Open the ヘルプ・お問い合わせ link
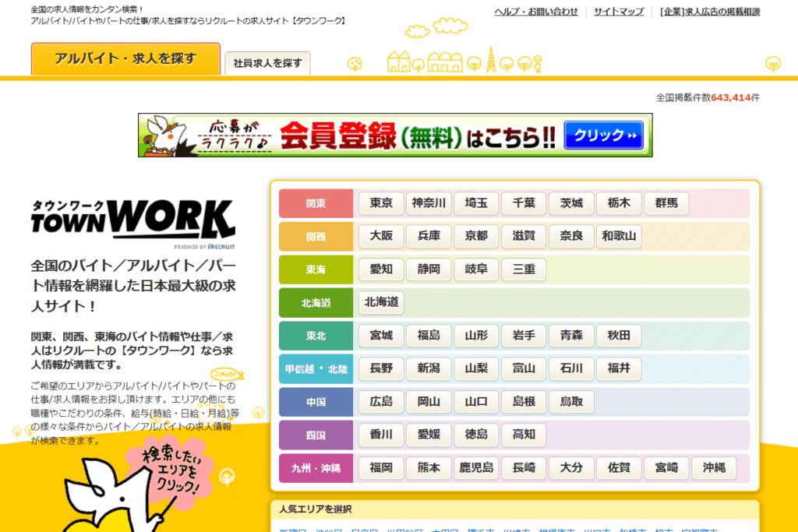Viewport: 798px width, 532px height. (536, 12)
